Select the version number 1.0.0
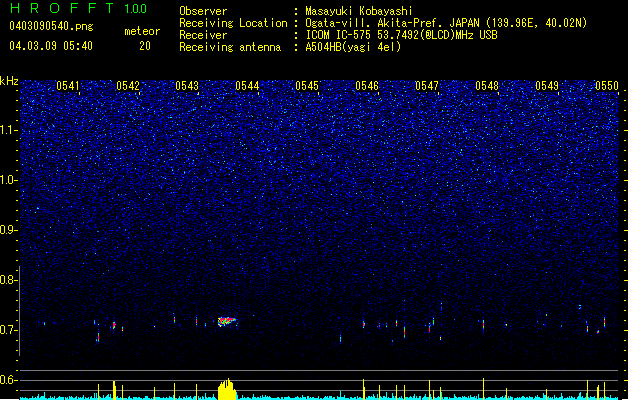 coord(136,8)
